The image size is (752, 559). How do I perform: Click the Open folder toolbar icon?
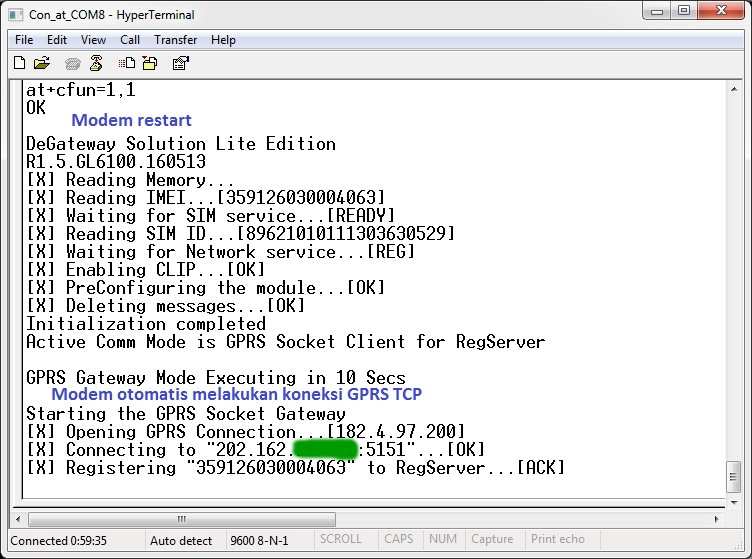[42, 63]
